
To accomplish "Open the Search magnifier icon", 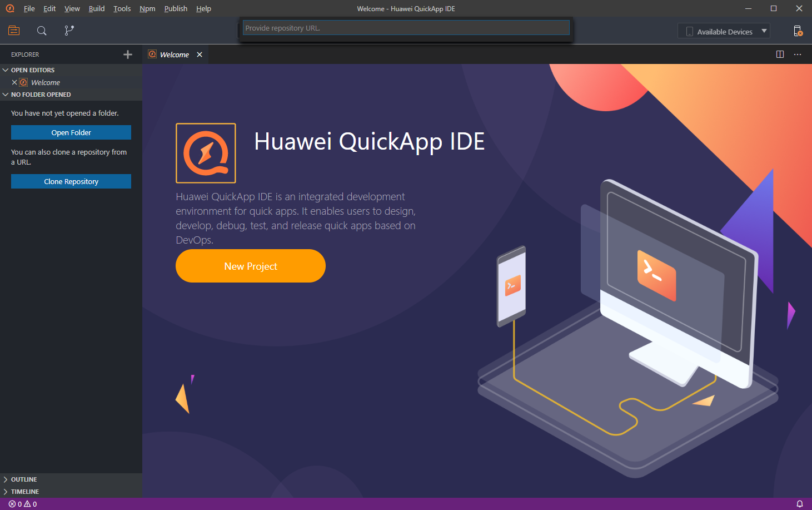I will pos(42,31).
